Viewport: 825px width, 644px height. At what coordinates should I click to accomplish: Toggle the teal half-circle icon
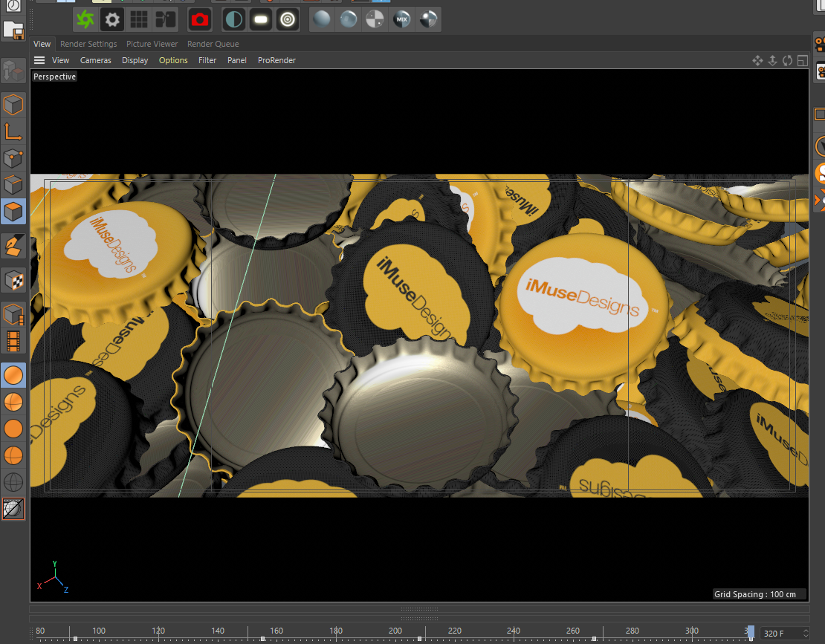coord(234,20)
